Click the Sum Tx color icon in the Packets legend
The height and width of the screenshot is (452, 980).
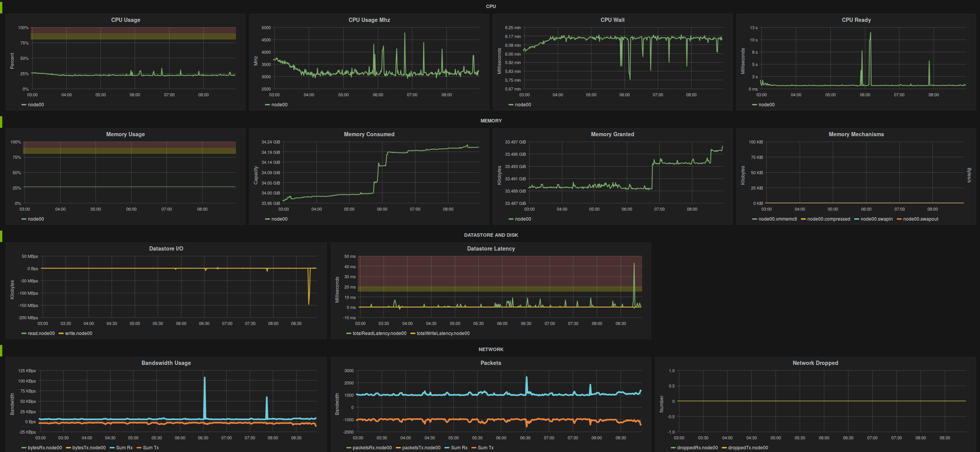coord(474,448)
